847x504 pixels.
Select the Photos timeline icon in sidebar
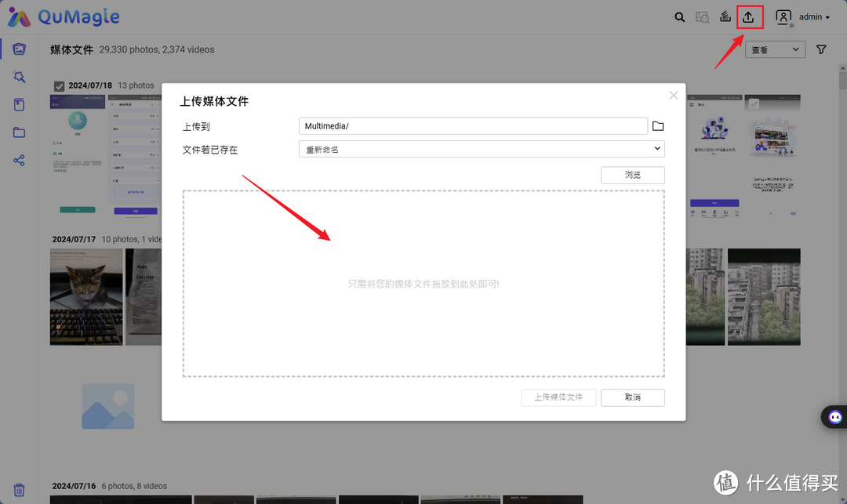pos(19,49)
